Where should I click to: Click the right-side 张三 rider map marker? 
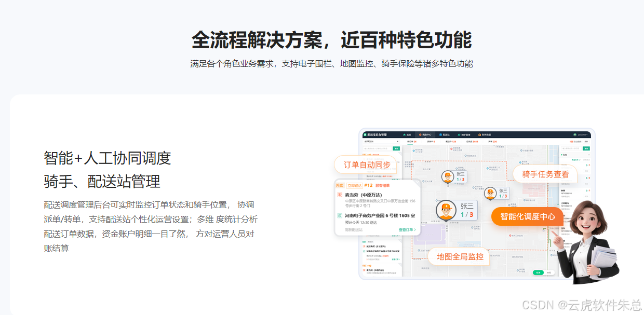(489, 194)
